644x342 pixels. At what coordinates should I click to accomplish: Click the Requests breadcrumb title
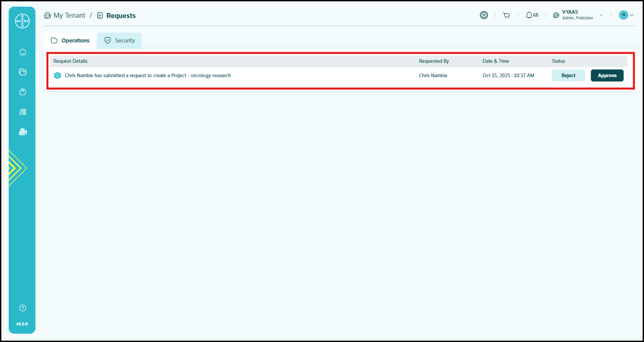coord(121,16)
